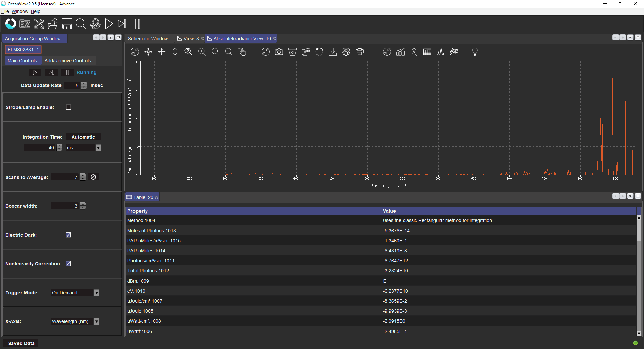Click the light bulb icon

point(475,52)
